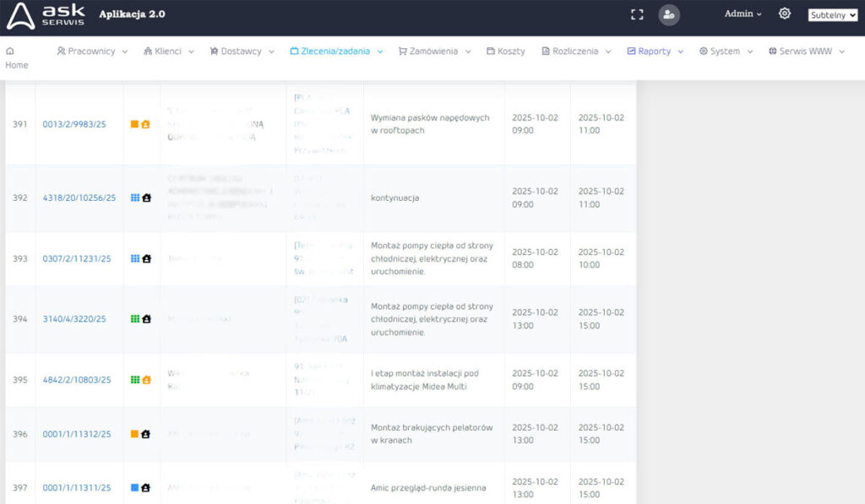Screen dimensions: 865x504
Task: Go to the Koszty menu item
Action: (505, 51)
